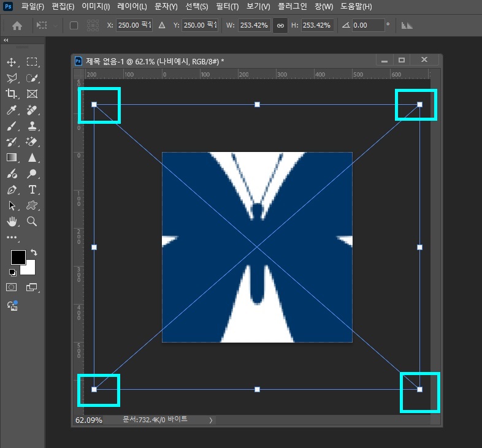Select the Dodge tool
The width and height of the screenshot is (482, 448).
tap(32, 173)
